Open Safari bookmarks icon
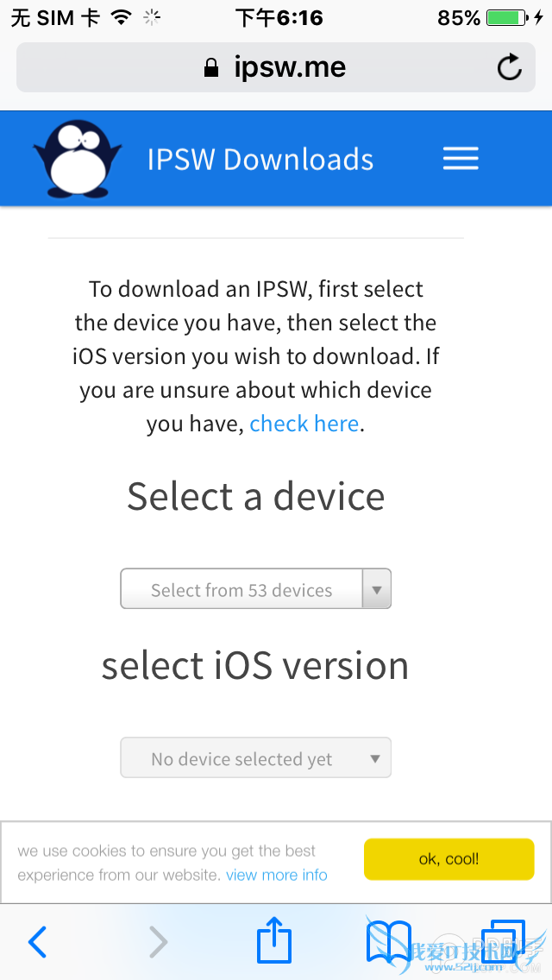 coord(388,941)
